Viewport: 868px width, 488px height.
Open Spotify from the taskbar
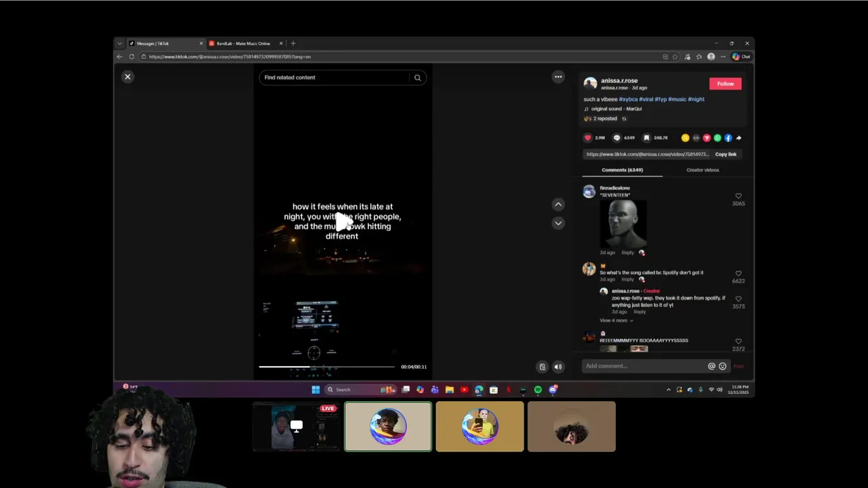pyautogui.click(x=538, y=390)
